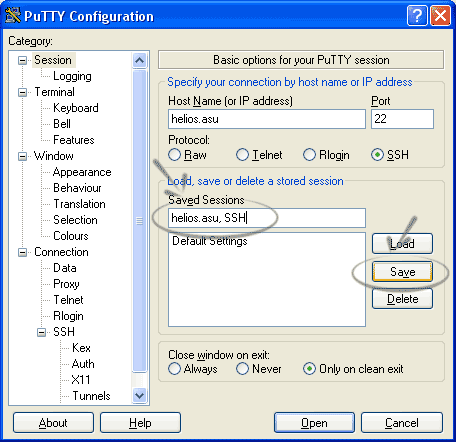Collapse the Terminal category branch
This screenshot has height=442, width=456.
[22, 92]
